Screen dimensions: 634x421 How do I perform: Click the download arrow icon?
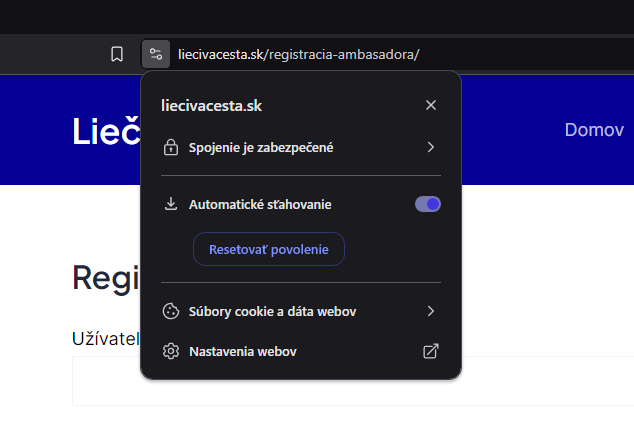(x=171, y=204)
